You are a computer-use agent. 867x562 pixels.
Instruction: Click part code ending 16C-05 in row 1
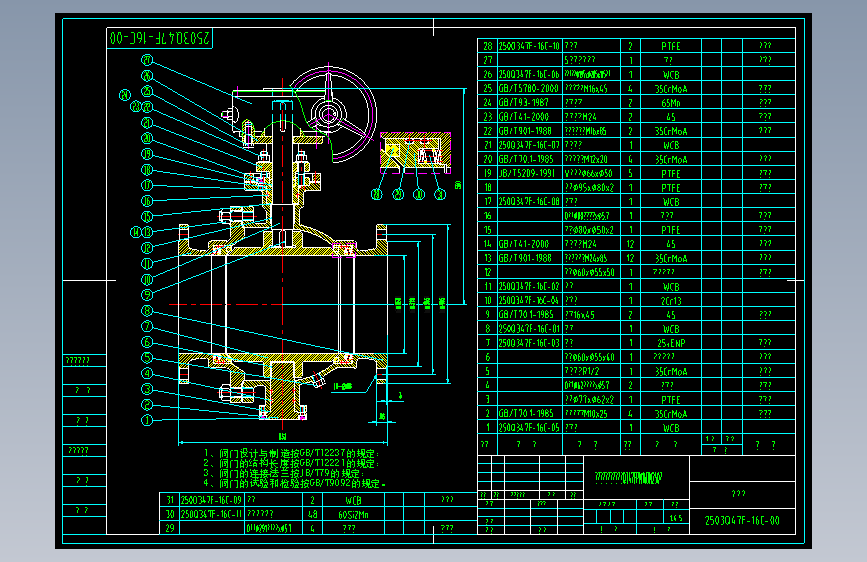530,428
